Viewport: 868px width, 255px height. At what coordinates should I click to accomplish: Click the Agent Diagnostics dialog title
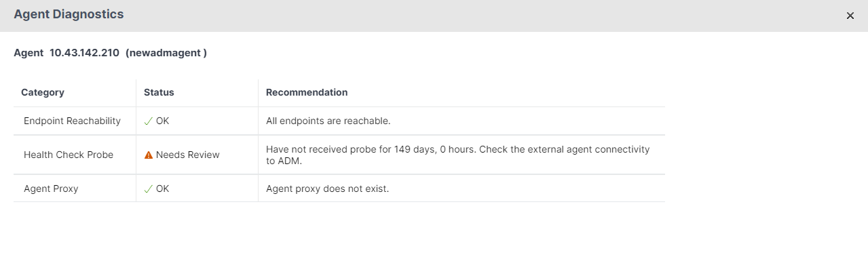tap(69, 14)
